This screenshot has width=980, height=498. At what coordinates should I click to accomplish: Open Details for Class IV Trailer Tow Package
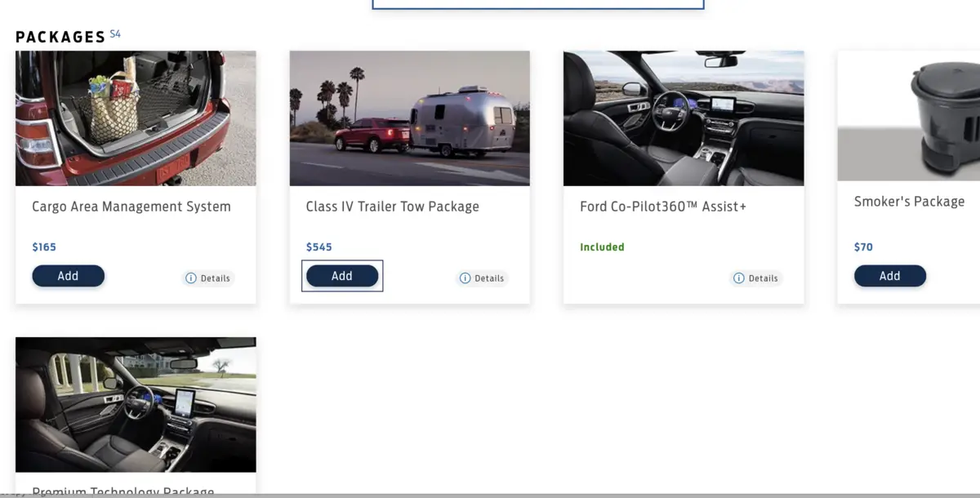(482, 278)
